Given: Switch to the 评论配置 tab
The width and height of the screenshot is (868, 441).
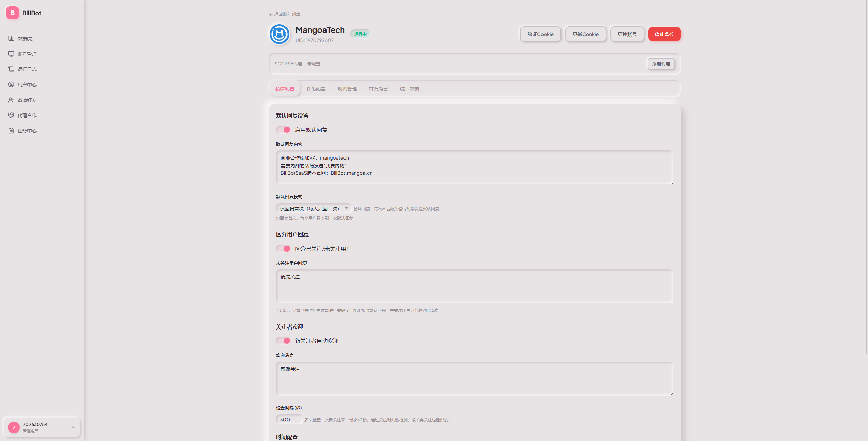Looking at the screenshot, I should coord(316,89).
